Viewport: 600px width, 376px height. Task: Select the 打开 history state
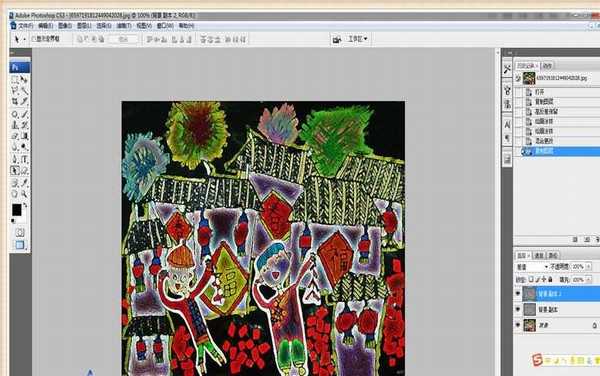[x=539, y=92]
